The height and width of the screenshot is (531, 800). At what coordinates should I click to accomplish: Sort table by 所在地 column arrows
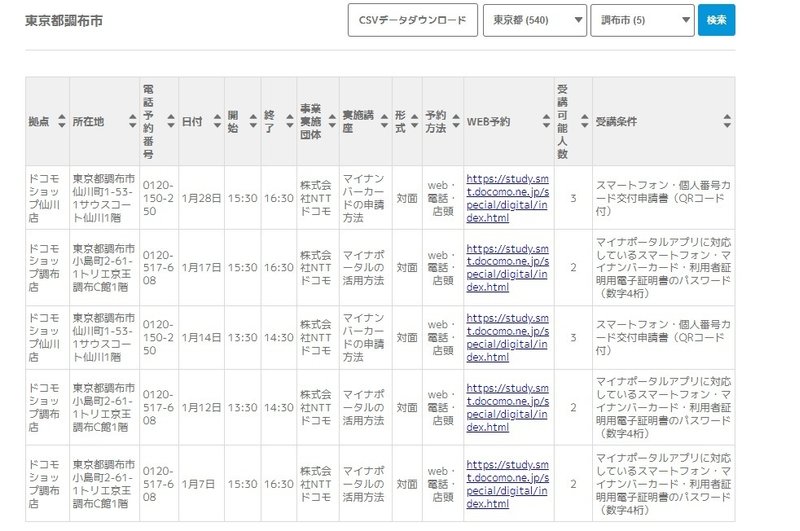click(x=133, y=121)
